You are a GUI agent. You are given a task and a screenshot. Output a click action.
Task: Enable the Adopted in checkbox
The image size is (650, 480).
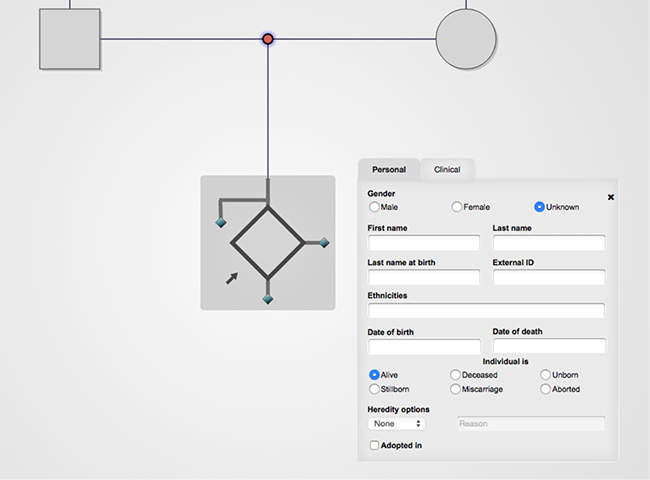[x=375, y=445]
